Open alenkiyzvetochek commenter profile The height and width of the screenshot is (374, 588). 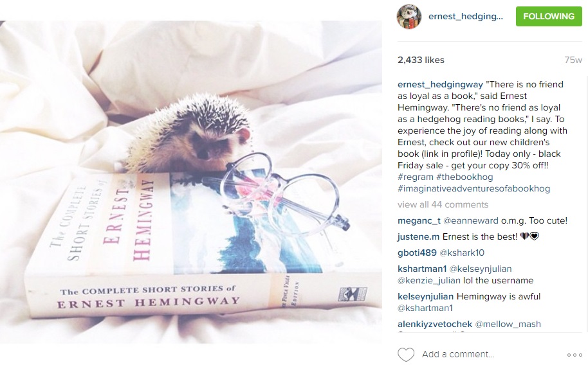(x=435, y=324)
